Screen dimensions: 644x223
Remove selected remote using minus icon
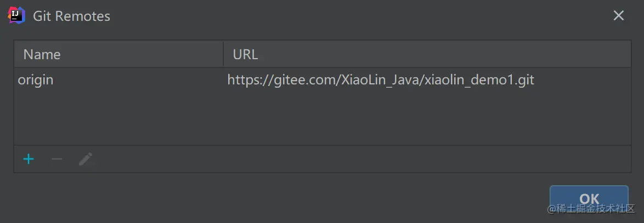point(57,159)
